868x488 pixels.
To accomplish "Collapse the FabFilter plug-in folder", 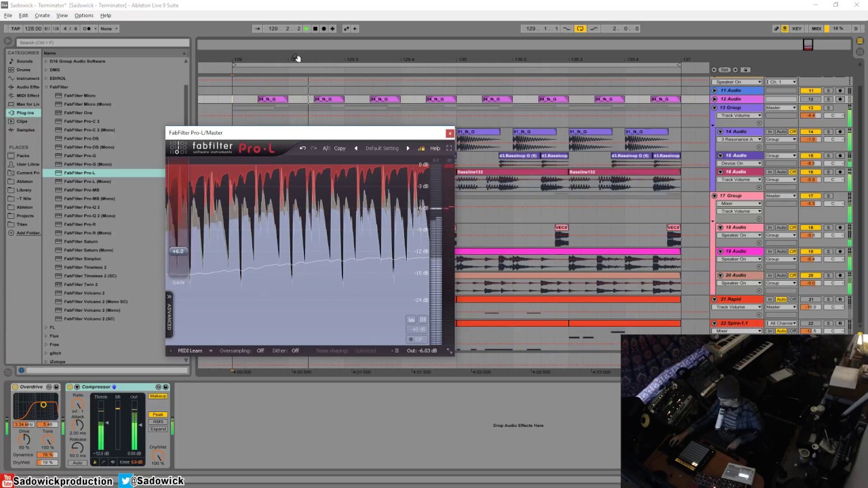I will click(46, 87).
